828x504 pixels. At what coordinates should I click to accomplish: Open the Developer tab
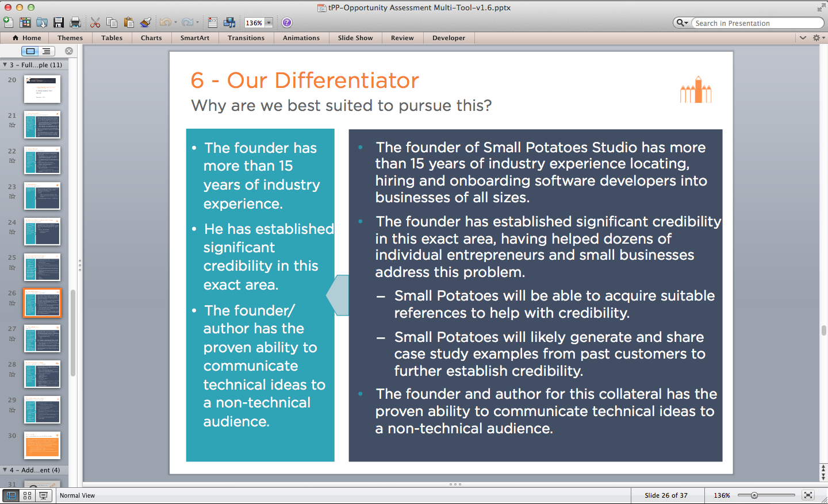tap(449, 38)
